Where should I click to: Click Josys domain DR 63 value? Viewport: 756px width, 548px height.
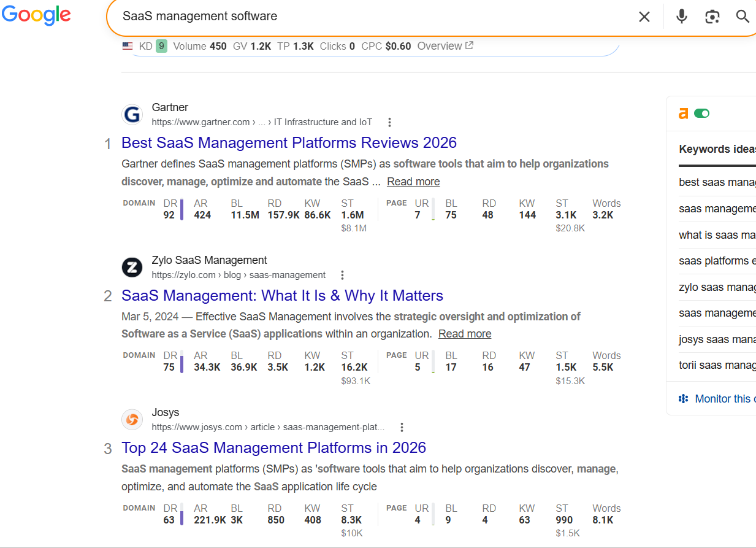(x=169, y=520)
